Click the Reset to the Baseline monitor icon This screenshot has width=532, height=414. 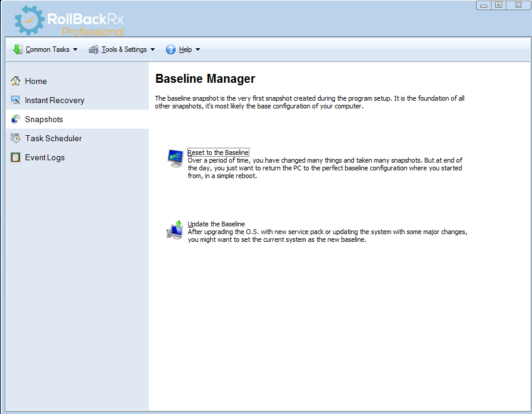176,159
